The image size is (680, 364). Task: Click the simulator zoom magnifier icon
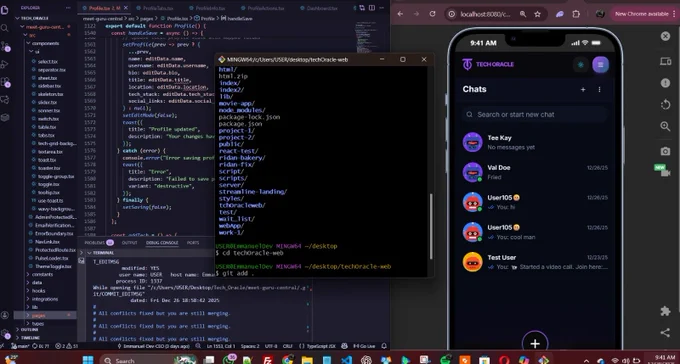point(665,126)
